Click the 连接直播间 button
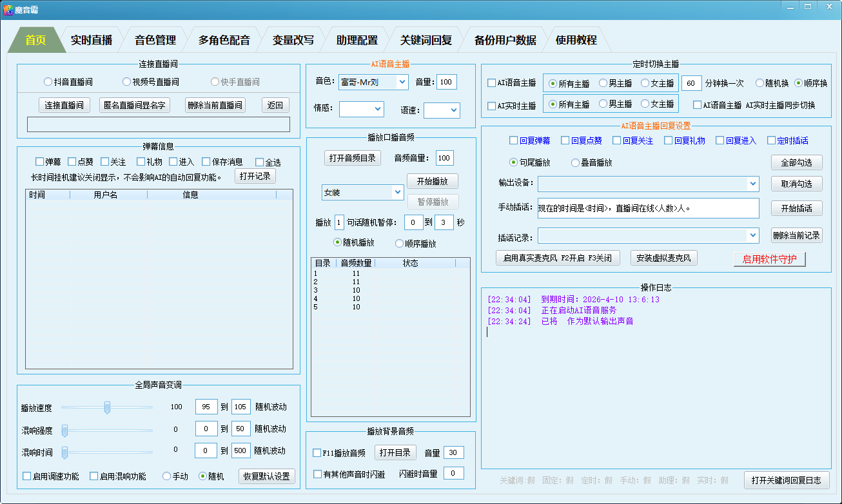The height and width of the screenshot is (504, 842). (64, 105)
